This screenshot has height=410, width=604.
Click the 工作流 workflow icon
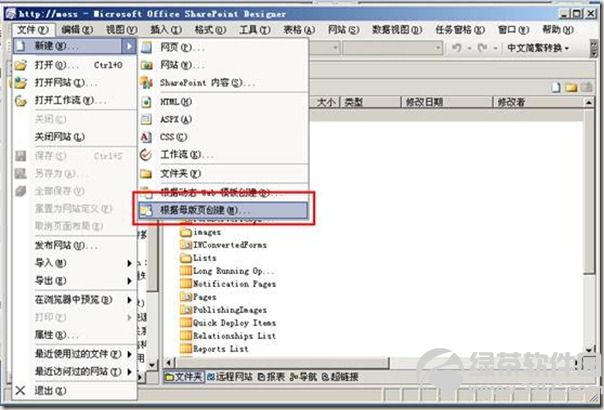[x=146, y=155]
